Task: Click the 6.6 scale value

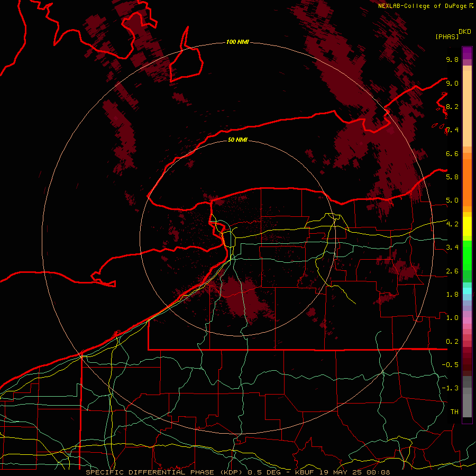Action: pos(452,153)
